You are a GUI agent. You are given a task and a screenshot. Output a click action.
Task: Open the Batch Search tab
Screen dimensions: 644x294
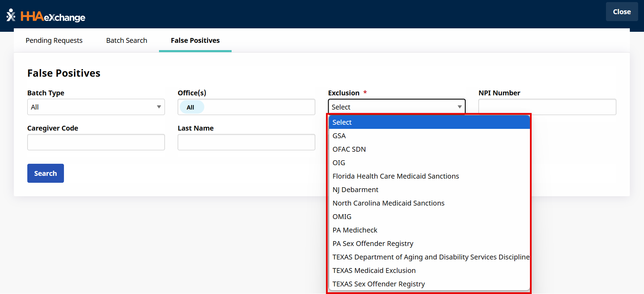coord(127,40)
